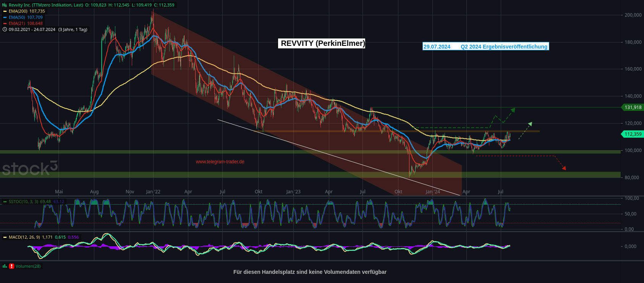Click the Revvity Inc. instrument title
The image size is (644, 283).
tap(46, 5)
